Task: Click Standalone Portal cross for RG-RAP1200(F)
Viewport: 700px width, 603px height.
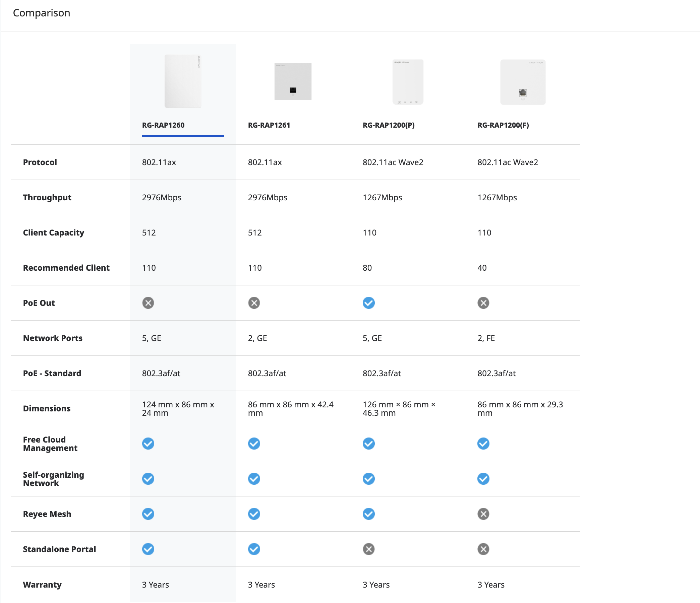Action: (483, 549)
